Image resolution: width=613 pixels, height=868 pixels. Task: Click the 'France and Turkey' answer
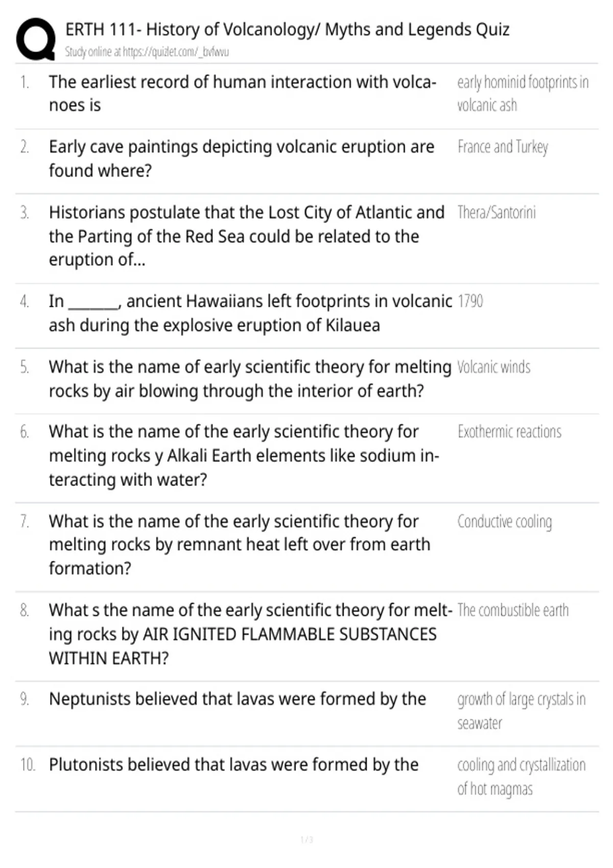pos(503,147)
